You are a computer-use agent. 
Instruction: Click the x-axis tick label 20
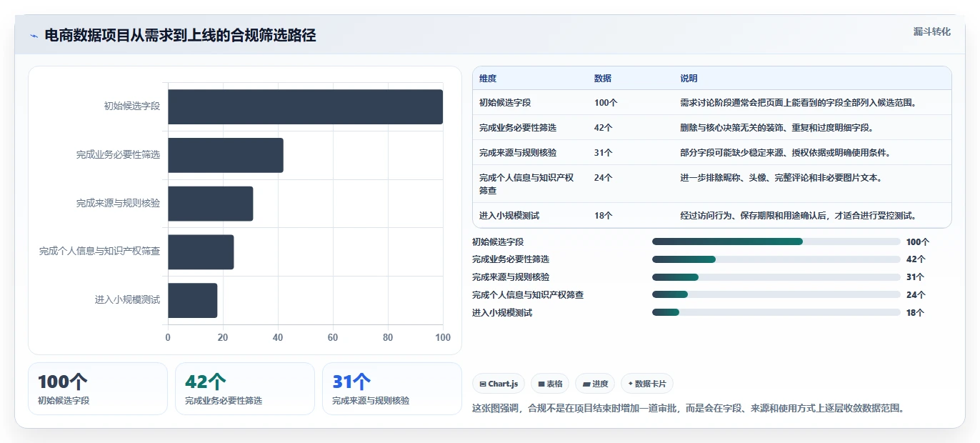(x=223, y=337)
